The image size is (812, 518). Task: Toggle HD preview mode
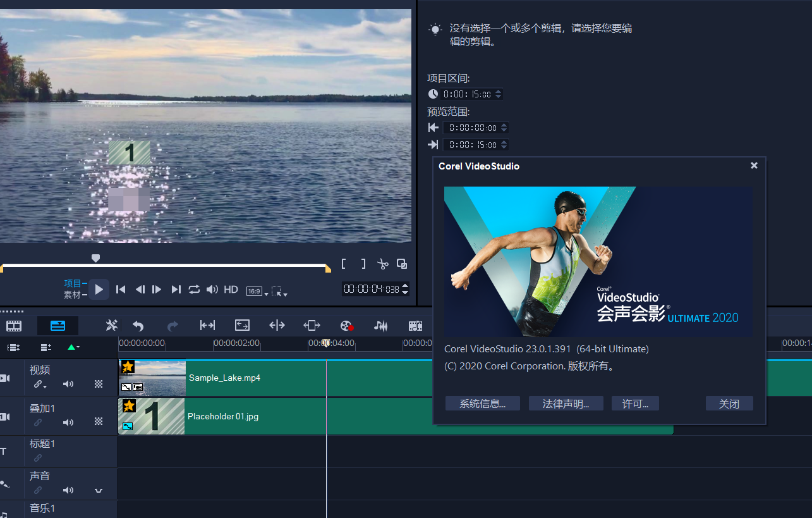(x=231, y=289)
